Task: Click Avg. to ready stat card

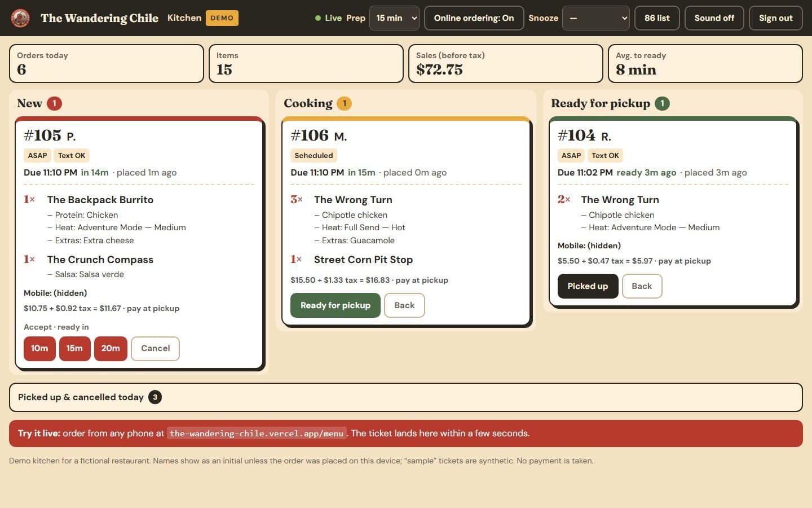Action: click(x=705, y=64)
